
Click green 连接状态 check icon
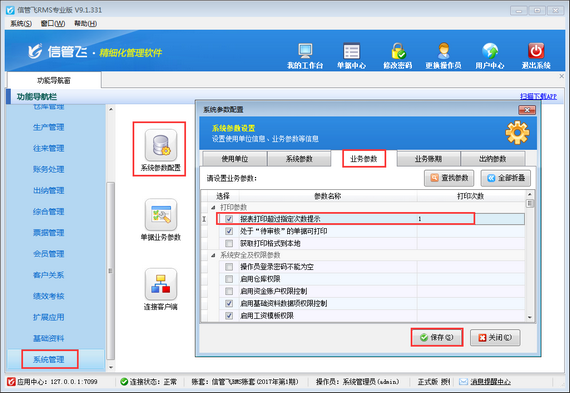click(x=124, y=382)
